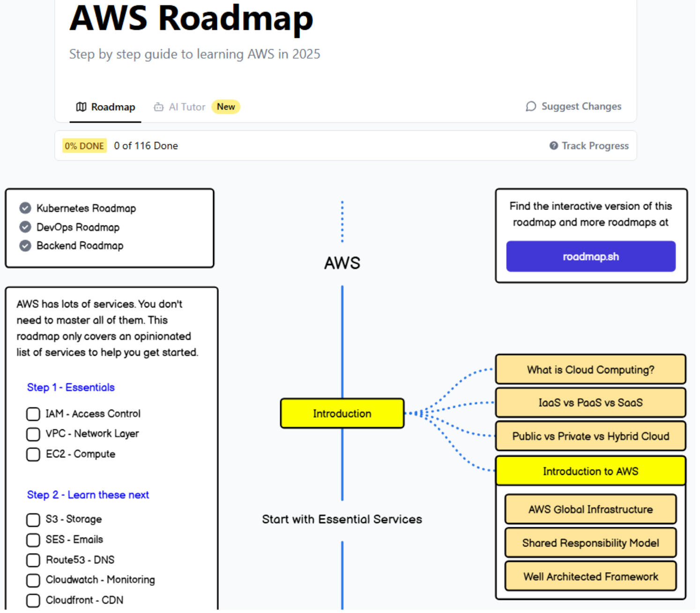Click the "Introduction to AWS" node
The height and width of the screenshot is (613, 700).
click(590, 471)
